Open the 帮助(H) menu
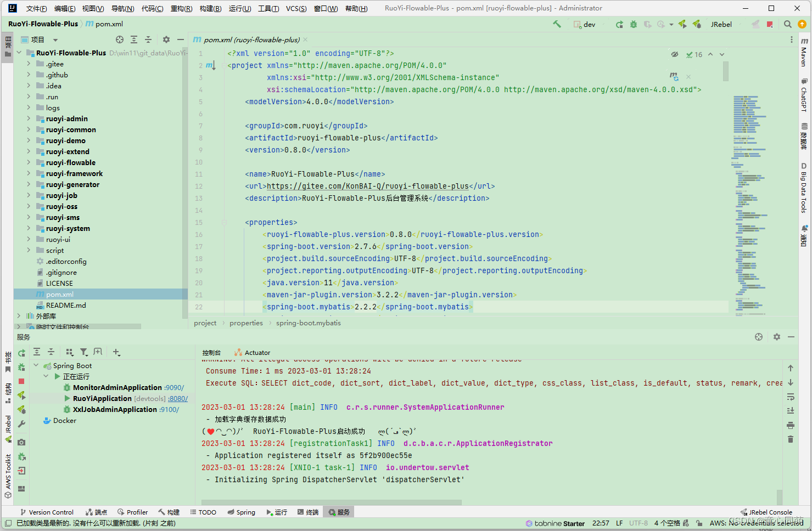 356,8
